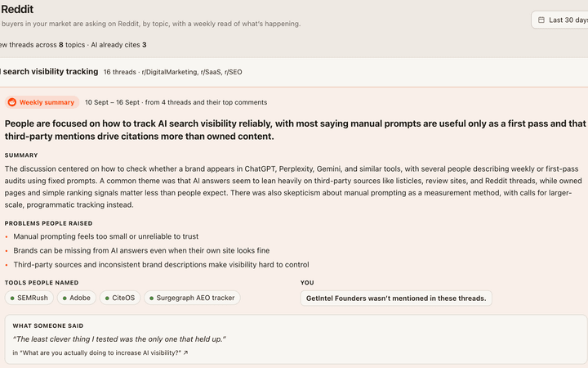Click the Reddit icon in Weekly summary badge
The height and width of the screenshot is (368, 588).
pyautogui.click(x=12, y=102)
